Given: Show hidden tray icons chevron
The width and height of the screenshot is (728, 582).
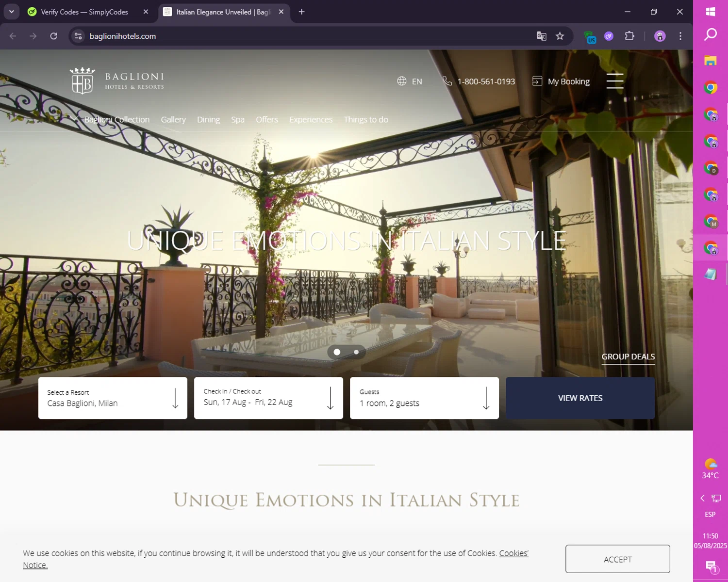Looking at the screenshot, I should pos(702,498).
